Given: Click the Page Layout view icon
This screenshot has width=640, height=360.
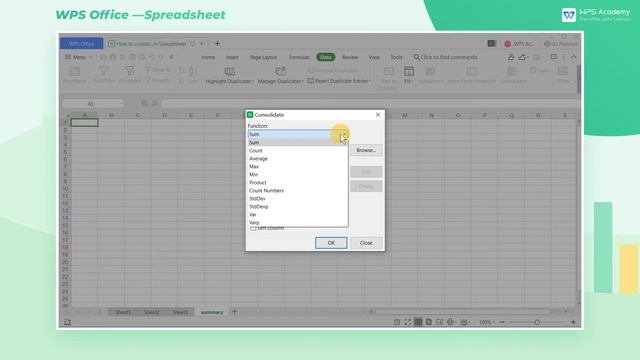Looking at the screenshot, I should (x=429, y=322).
